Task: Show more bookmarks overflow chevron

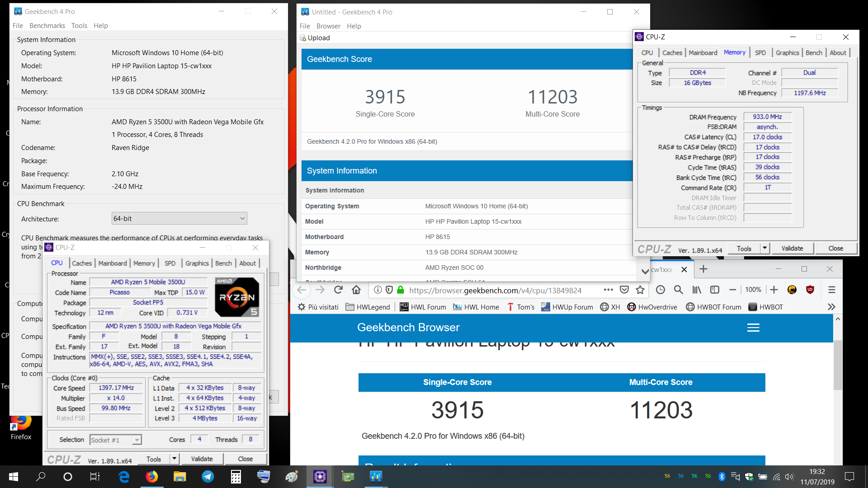Action: 831,307
